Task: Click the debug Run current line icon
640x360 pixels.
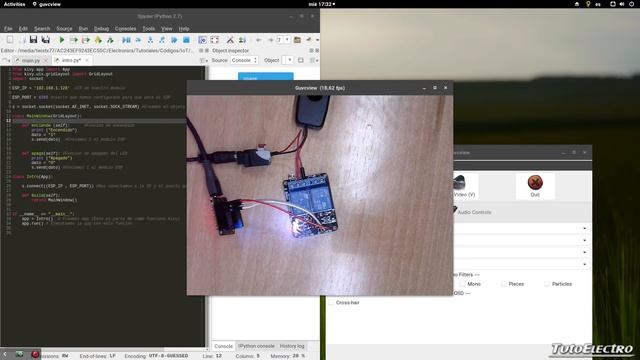Action: coord(138,40)
